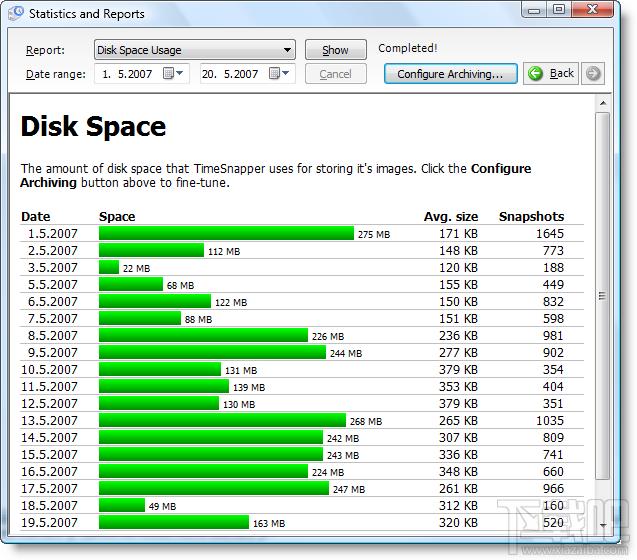Click the vertical scrollbar thumb
637x560 pixels.
(x=603, y=296)
